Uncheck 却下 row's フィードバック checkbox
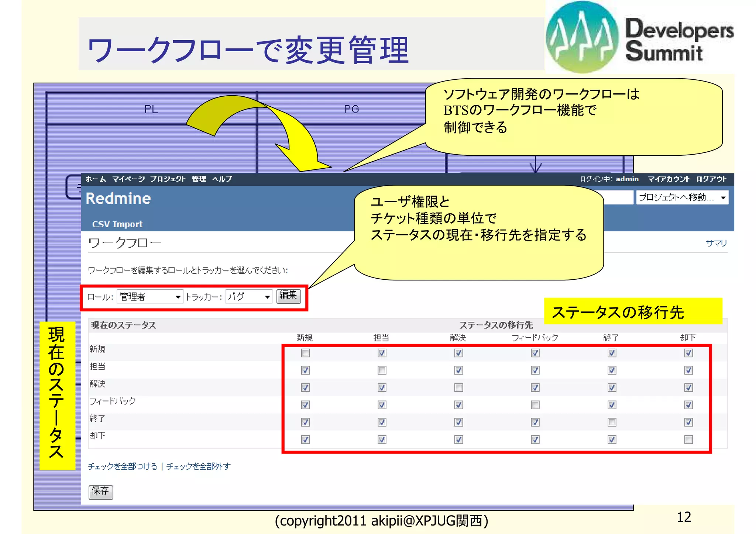Screen dimensions: 756x534 pyautogui.click(x=535, y=440)
